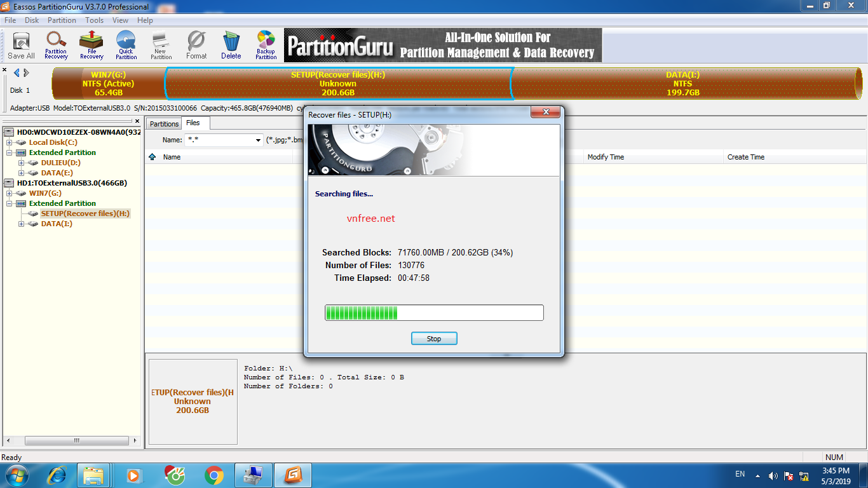Stop the file search
The height and width of the screenshot is (488, 868).
pos(434,339)
